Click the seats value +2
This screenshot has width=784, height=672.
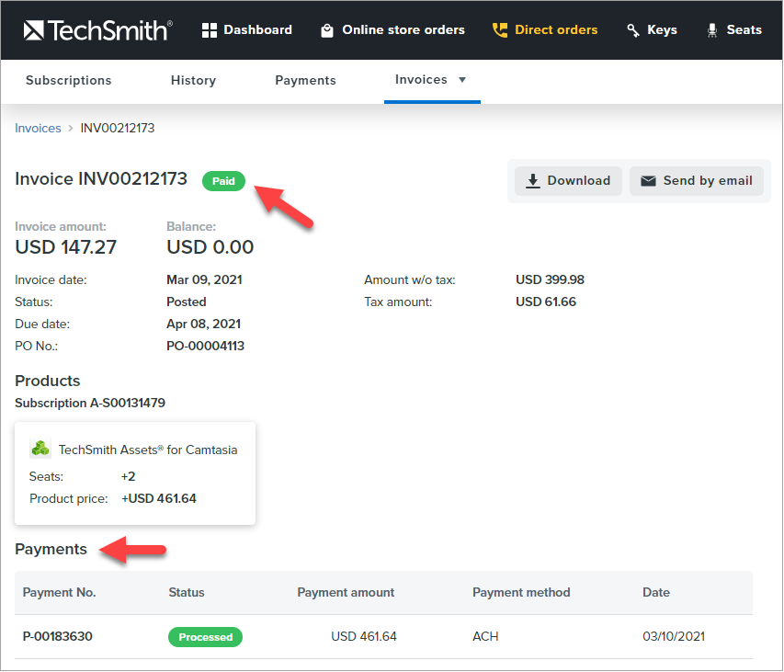(x=128, y=476)
